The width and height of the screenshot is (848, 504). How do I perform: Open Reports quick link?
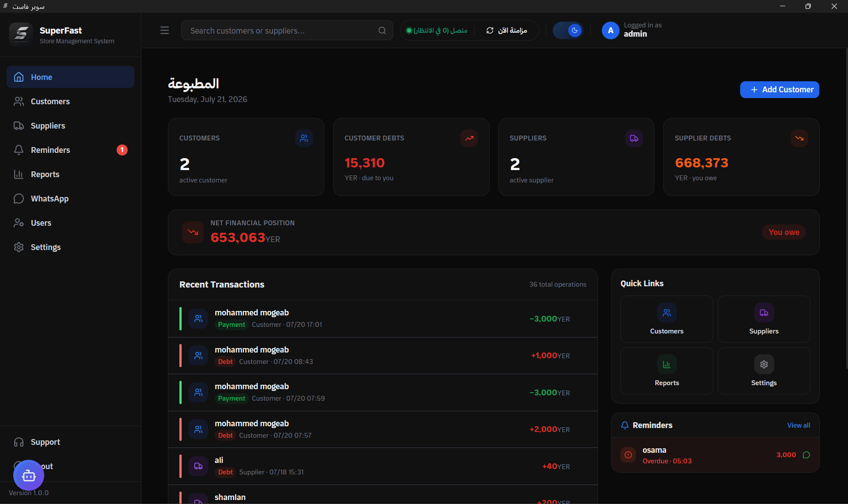666,371
